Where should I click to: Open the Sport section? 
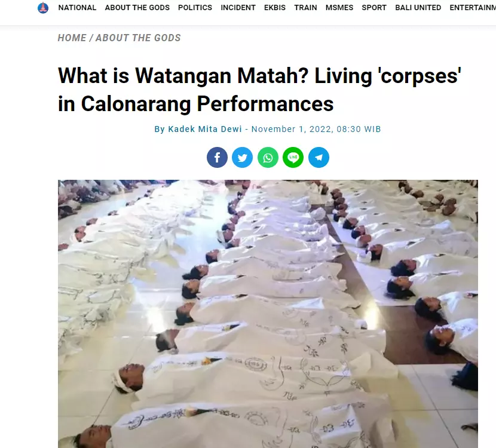(374, 8)
